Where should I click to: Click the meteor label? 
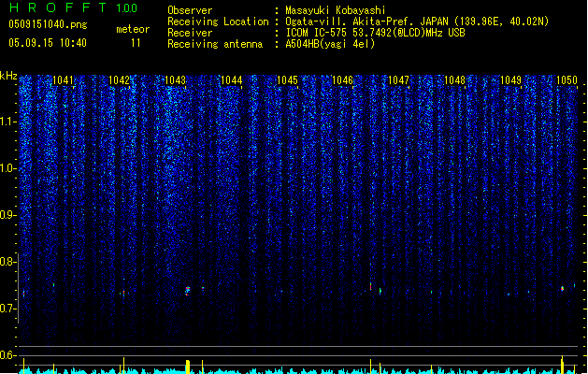(x=133, y=29)
